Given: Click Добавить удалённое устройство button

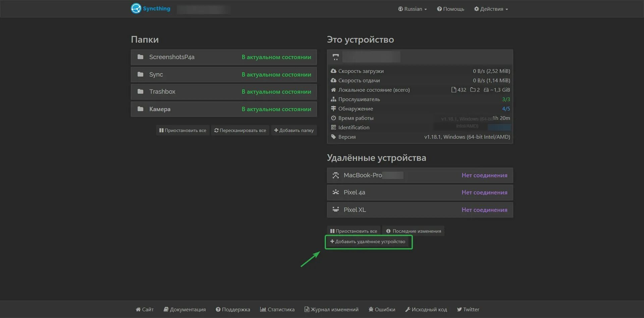Looking at the screenshot, I should coord(368,241).
